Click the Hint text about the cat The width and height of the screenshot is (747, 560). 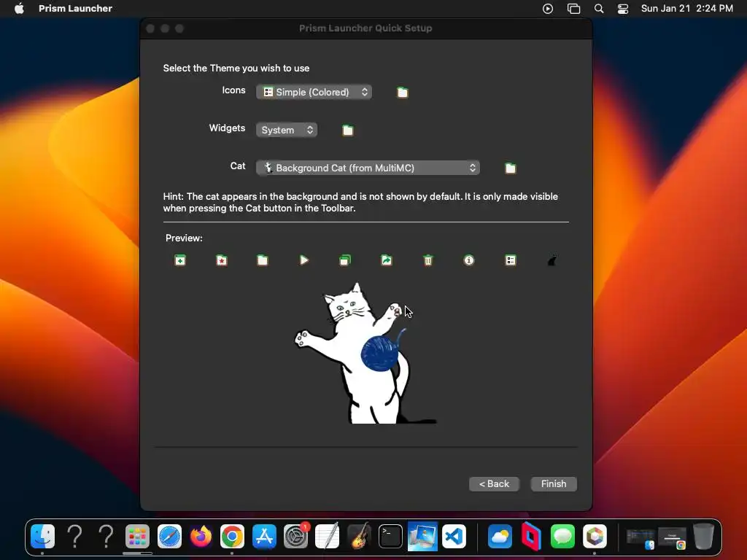point(360,203)
